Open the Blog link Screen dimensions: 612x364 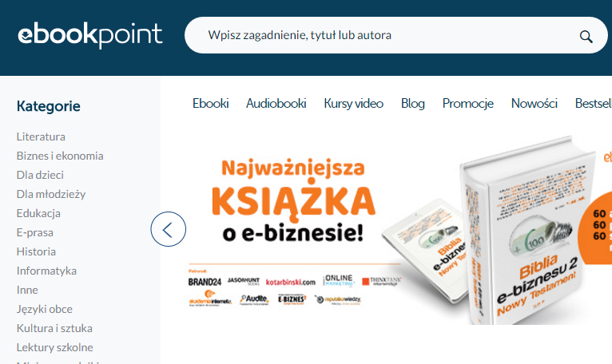point(413,104)
